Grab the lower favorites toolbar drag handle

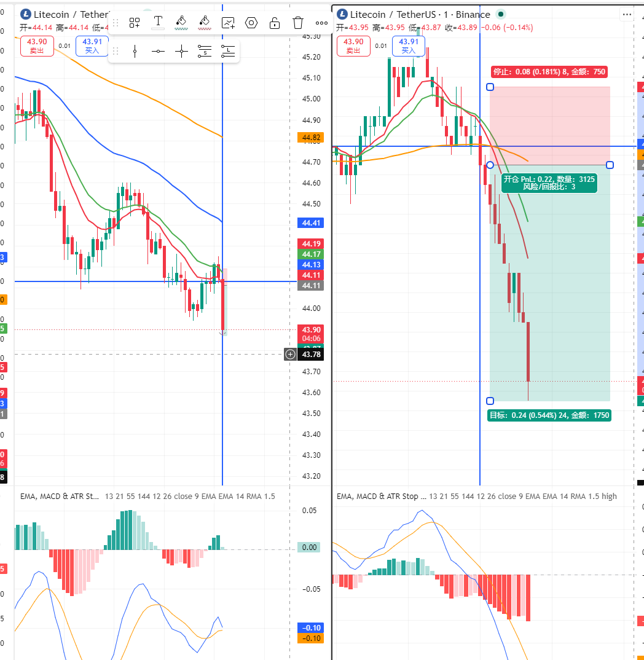click(116, 52)
